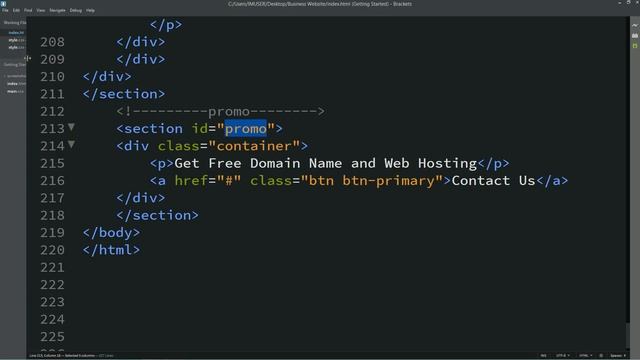Click the closing section tag on line 211
Image resolution: width=640 pixels, height=360 pixels.
tap(124, 94)
